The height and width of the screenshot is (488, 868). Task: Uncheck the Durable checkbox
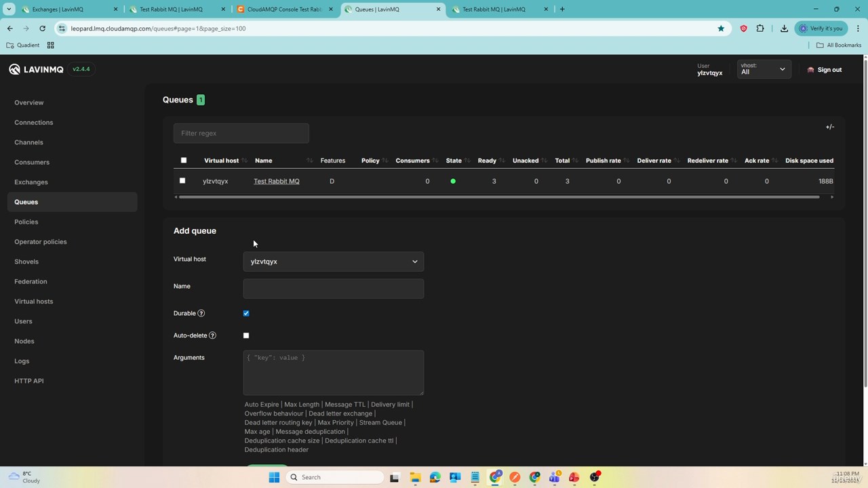(246, 313)
